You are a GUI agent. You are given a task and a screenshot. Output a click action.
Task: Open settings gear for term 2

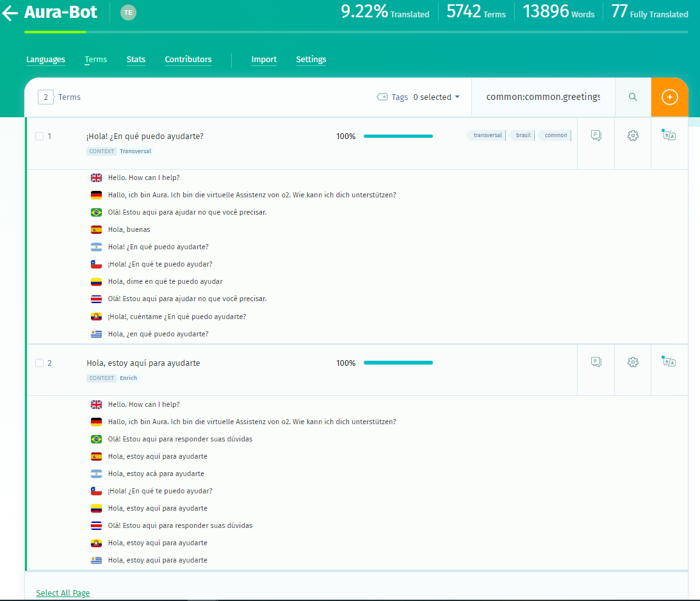coord(633,362)
